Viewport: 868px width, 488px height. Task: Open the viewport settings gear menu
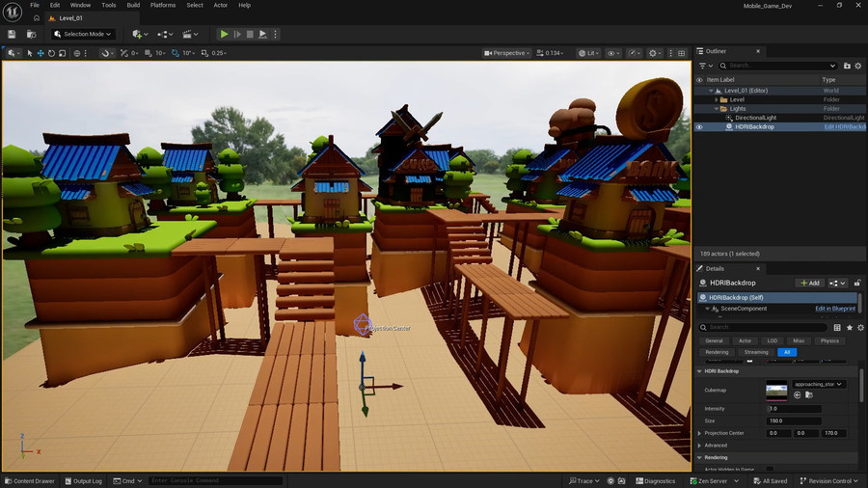pos(655,53)
